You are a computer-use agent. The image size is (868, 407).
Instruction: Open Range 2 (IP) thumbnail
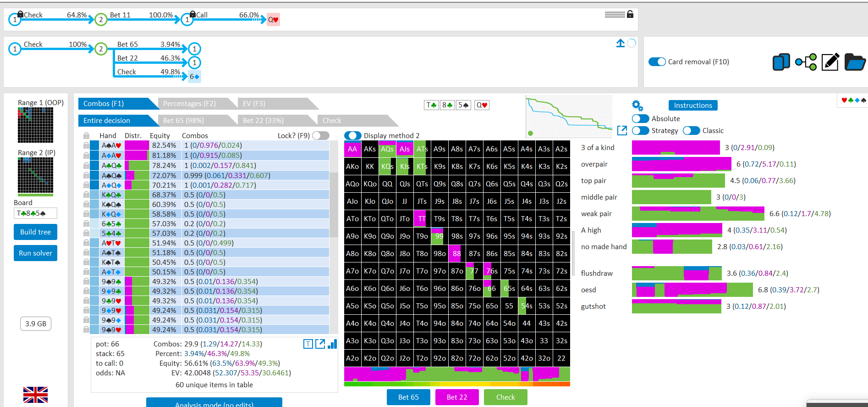tap(35, 177)
